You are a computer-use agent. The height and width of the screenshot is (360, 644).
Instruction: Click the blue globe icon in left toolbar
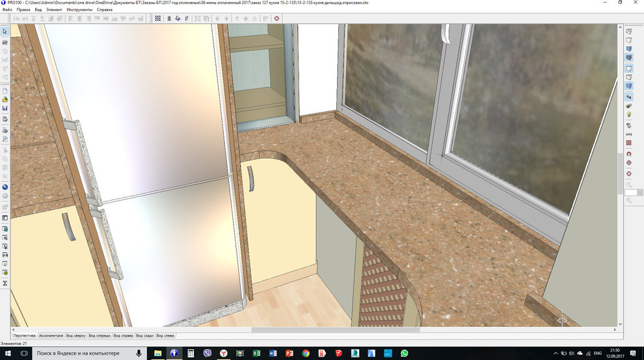pos(5,186)
